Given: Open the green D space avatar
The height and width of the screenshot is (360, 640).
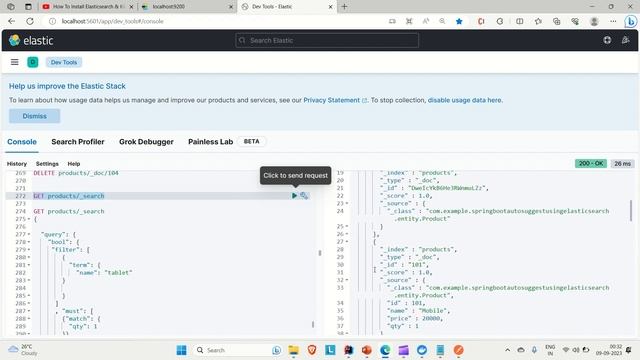Looking at the screenshot, I should 33,62.
